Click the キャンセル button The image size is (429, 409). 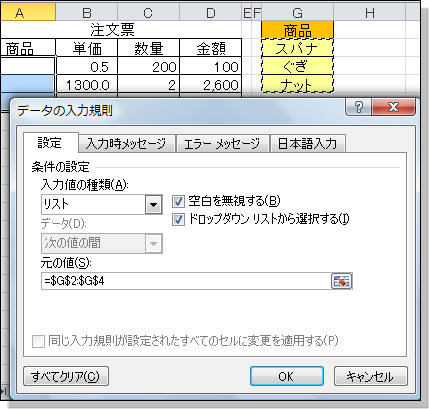click(x=371, y=376)
